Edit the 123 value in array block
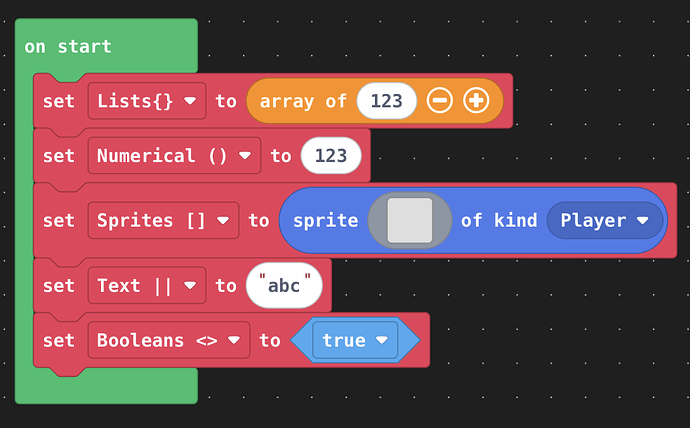The height and width of the screenshot is (428, 690). [x=386, y=101]
